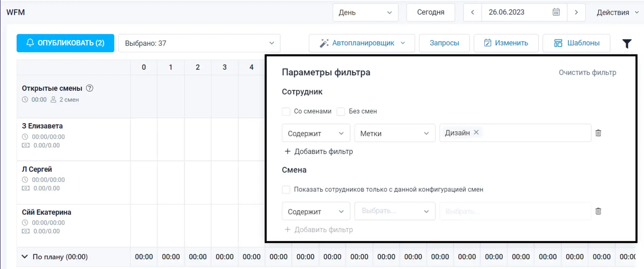Enable Показать сотрудников только с данной конфигурацией
This screenshot has height=269, width=644.
pos(286,190)
